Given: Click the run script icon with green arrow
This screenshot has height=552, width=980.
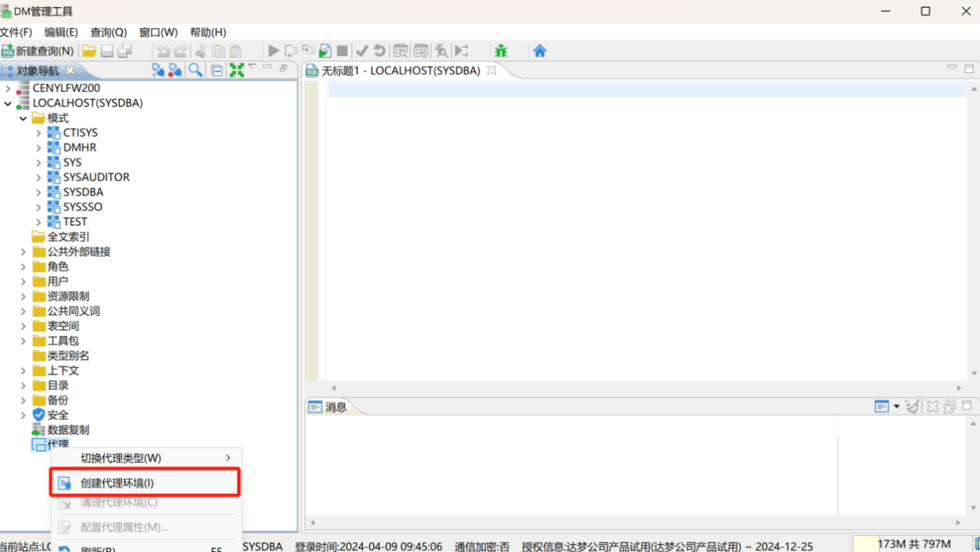Looking at the screenshot, I should pos(324,51).
